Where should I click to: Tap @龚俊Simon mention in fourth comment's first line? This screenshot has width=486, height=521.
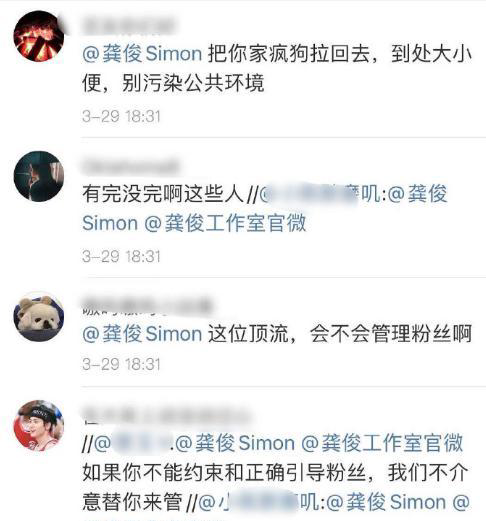(235, 443)
